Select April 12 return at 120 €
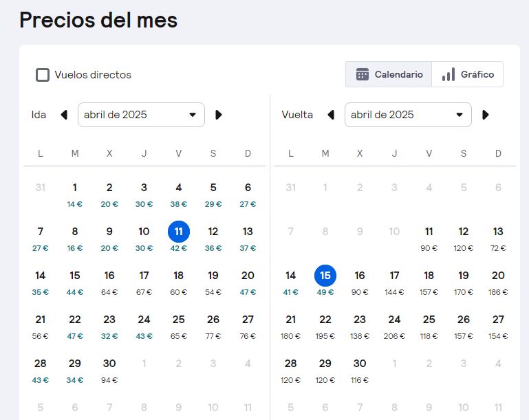The image size is (529, 420). tap(464, 239)
